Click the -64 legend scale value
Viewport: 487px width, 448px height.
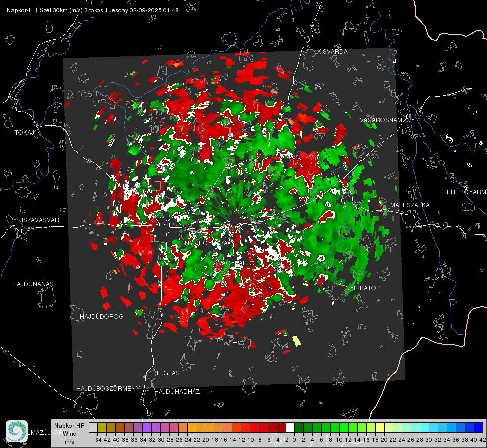[x=97, y=440]
